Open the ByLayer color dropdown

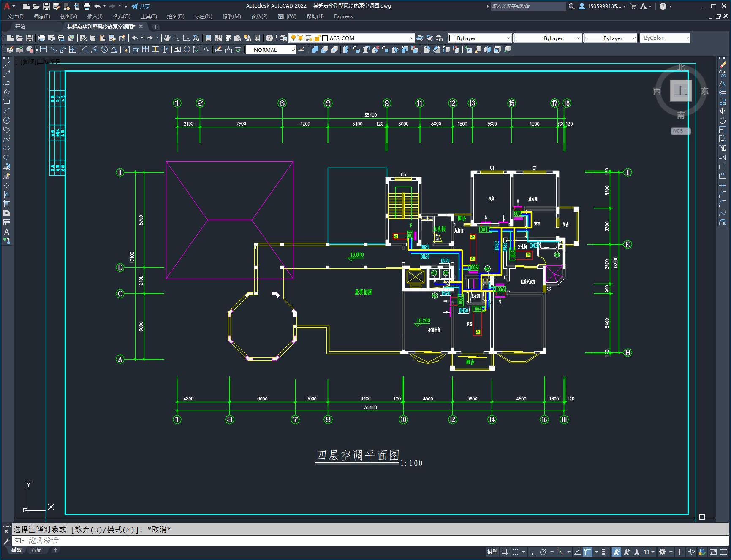[480, 38]
